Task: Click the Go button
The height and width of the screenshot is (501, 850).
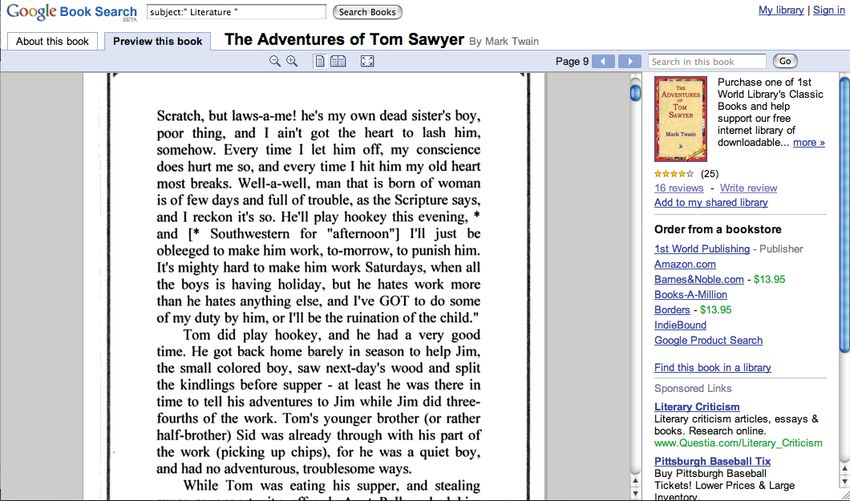Action: (785, 61)
